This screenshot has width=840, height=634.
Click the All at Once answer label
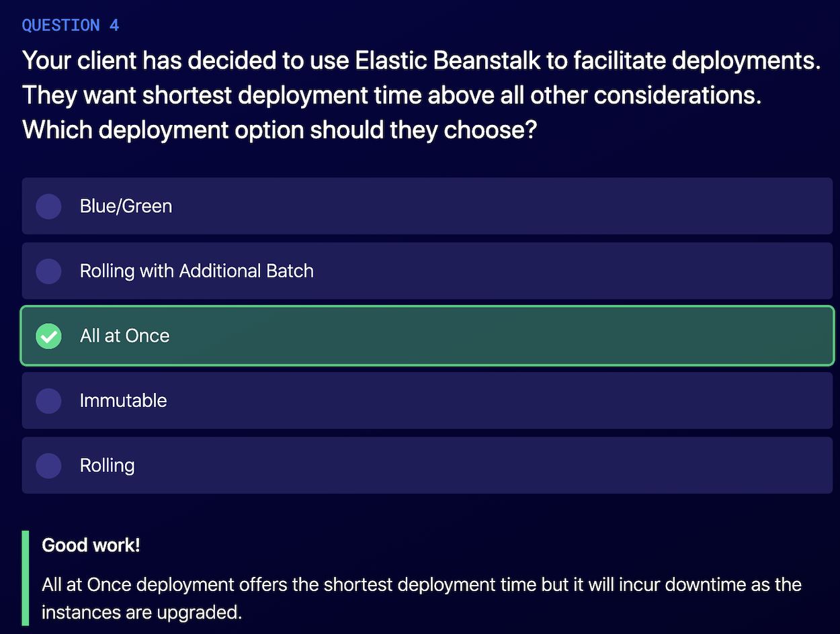(x=124, y=336)
